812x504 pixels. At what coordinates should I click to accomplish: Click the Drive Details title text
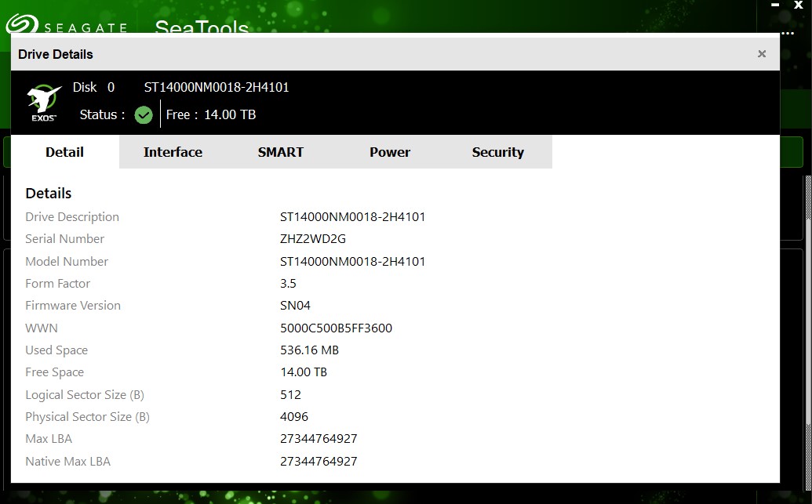pyautogui.click(x=56, y=54)
